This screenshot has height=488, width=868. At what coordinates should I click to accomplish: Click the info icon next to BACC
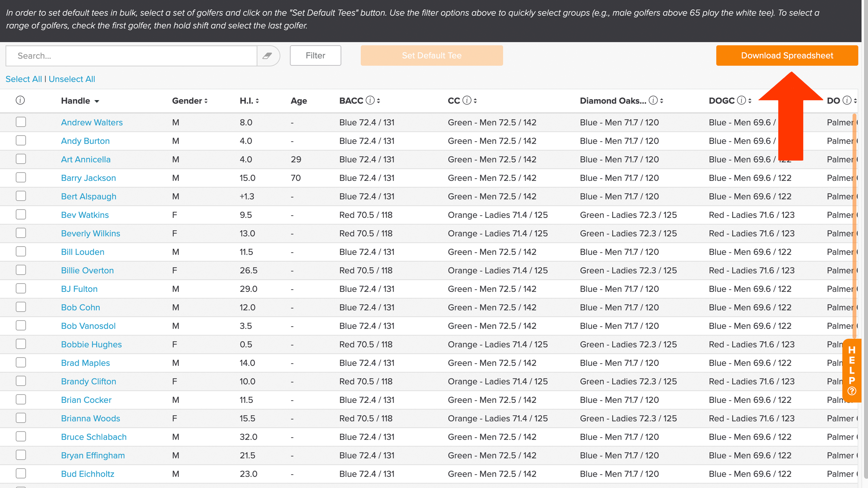click(x=370, y=100)
